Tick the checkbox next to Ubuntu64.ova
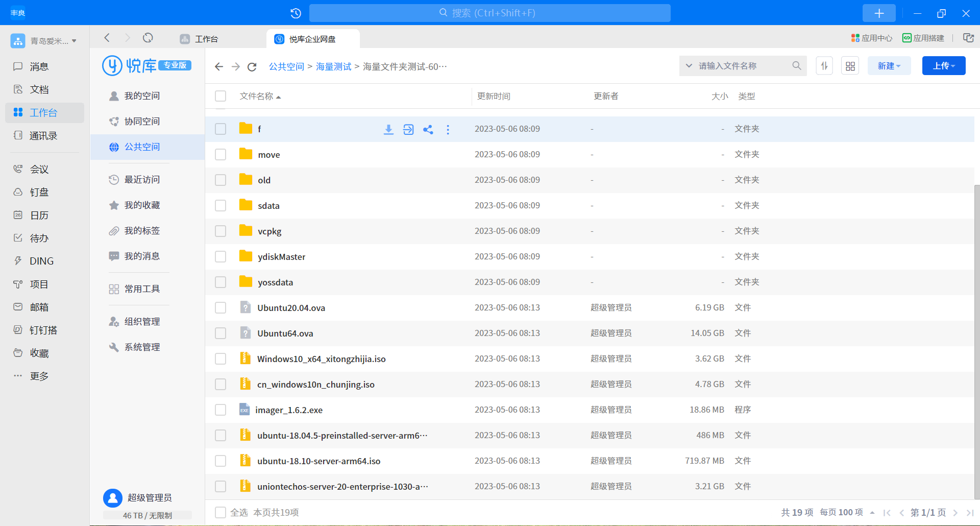The width and height of the screenshot is (980, 526). [x=220, y=333]
